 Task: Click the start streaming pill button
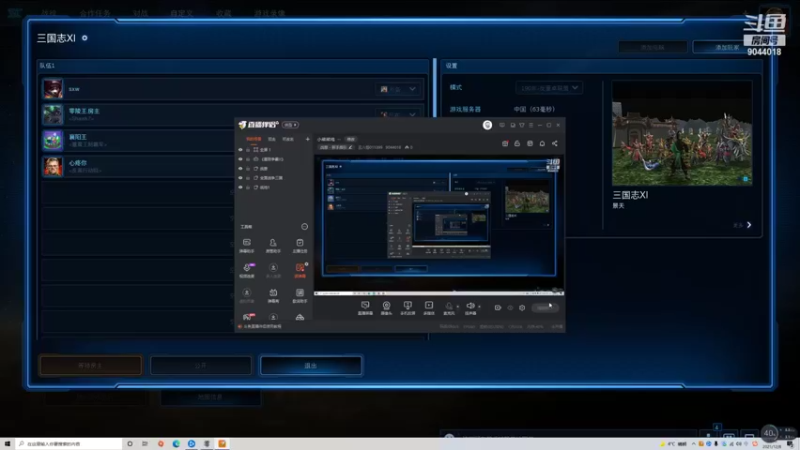544,308
